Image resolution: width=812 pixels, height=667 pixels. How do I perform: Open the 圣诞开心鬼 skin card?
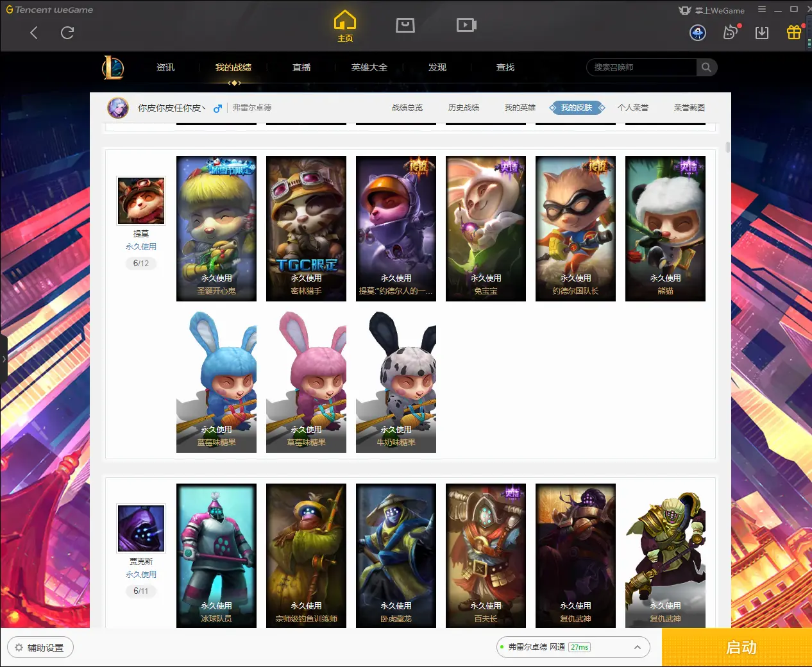coord(216,228)
